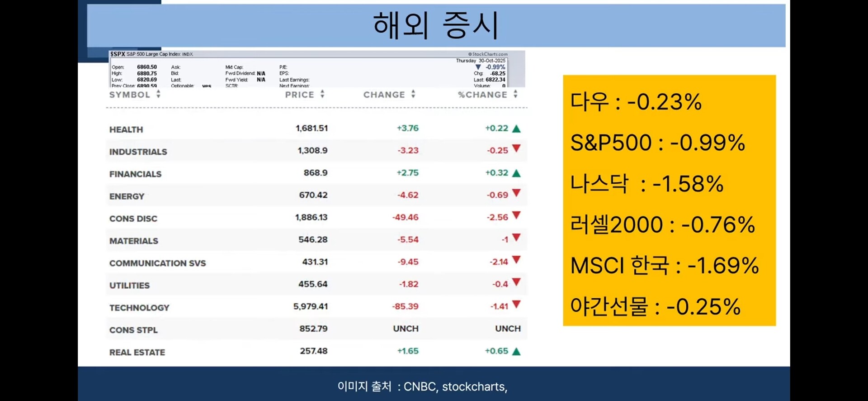Click green up arrow in FINANCIALS row
This screenshot has width=868, height=401.
tap(516, 173)
